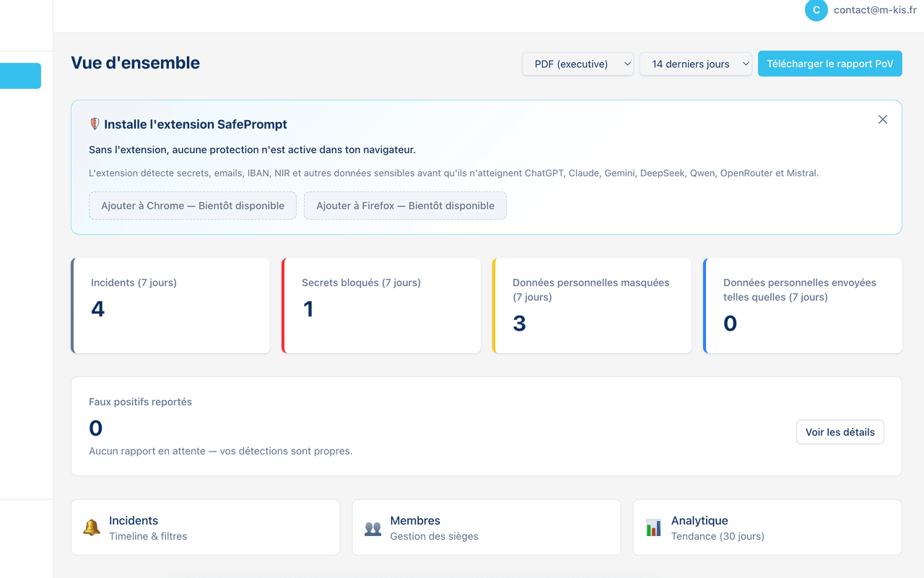Select the highlighted blue sidebar item
This screenshot has width=924, height=578.
[x=20, y=76]
